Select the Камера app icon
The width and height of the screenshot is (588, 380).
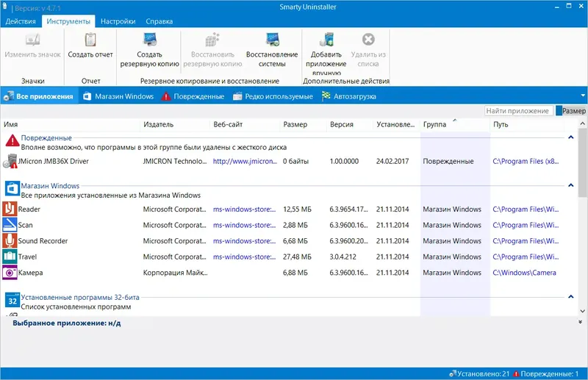tap(10, 273)
